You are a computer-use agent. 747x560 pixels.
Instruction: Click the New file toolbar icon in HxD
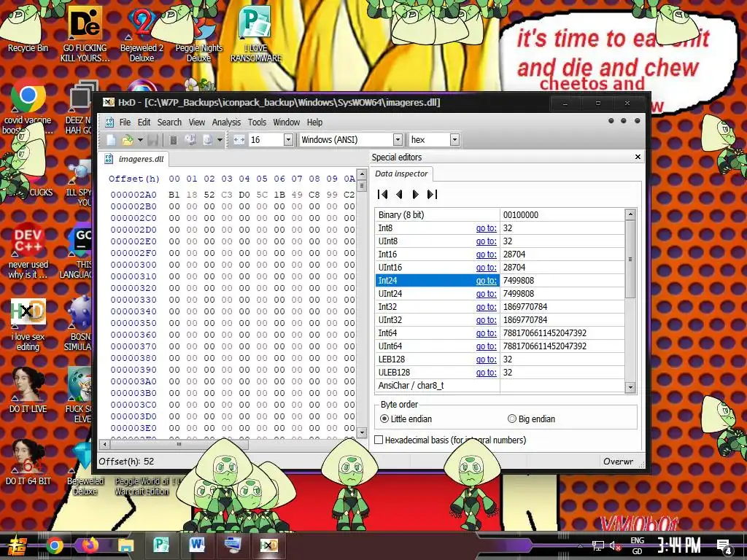tap(111, 140)
